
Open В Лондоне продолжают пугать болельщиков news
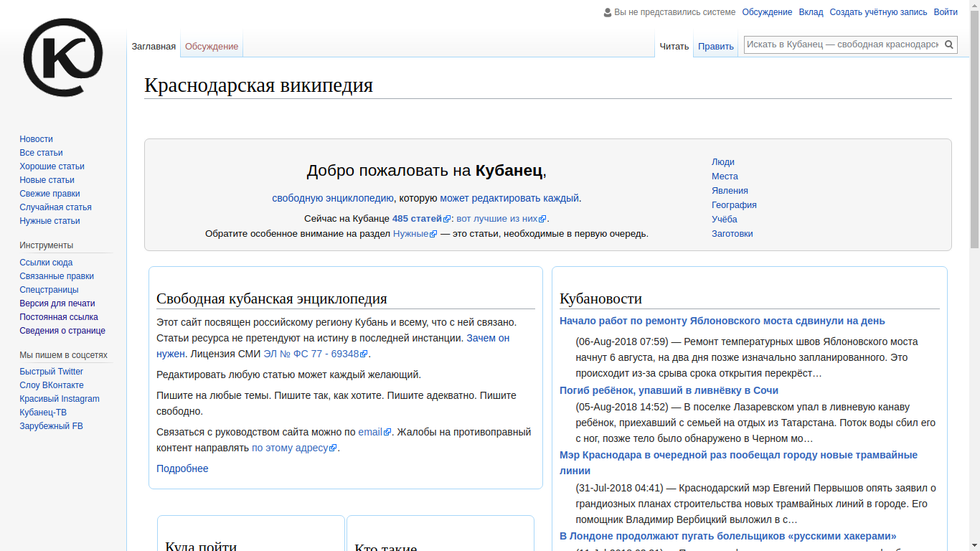tap(728, 536)
